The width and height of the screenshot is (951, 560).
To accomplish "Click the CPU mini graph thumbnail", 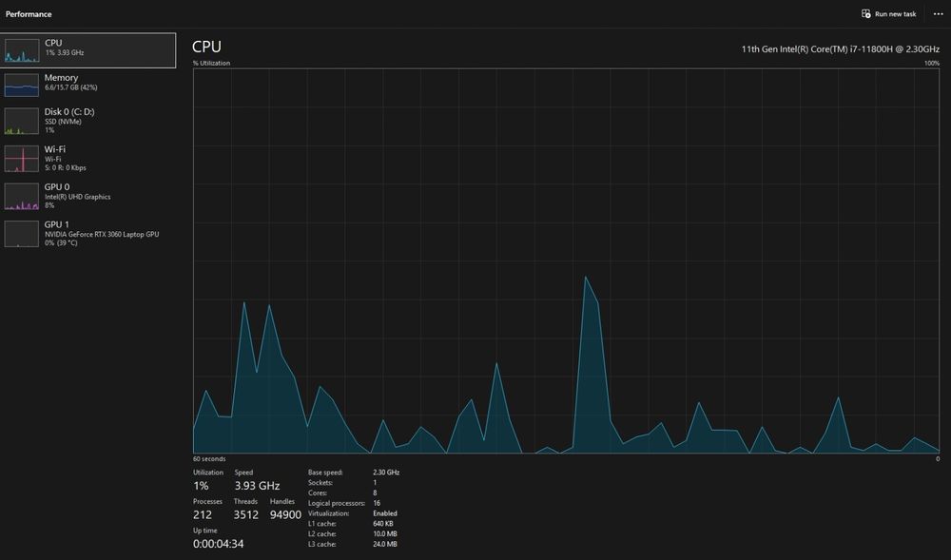I will point(22,50).
